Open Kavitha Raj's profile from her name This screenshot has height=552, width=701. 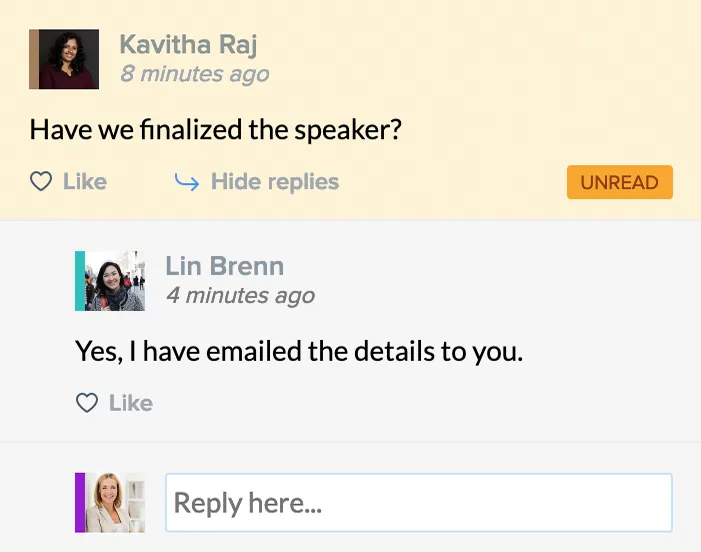point(189,44)
